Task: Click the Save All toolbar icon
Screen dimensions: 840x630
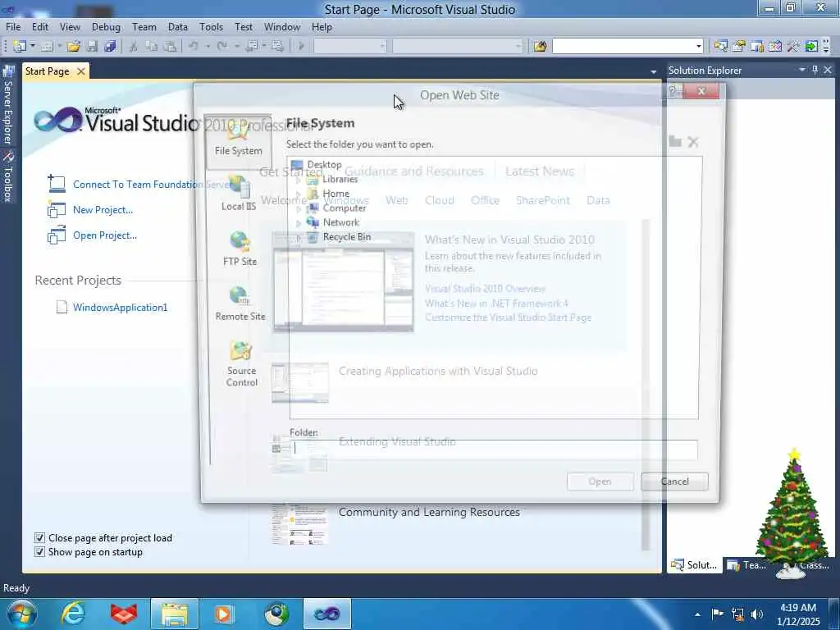Action: click(x=110, y=47)
